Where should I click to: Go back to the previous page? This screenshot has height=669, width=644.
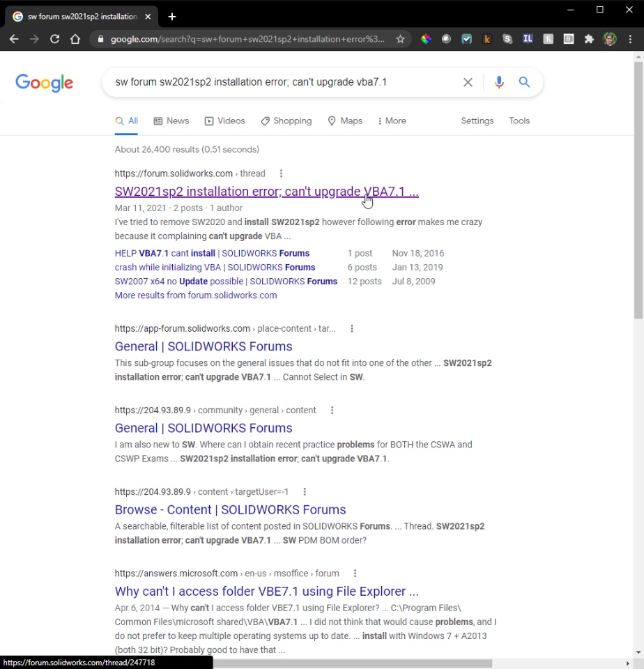click(14, 39)
